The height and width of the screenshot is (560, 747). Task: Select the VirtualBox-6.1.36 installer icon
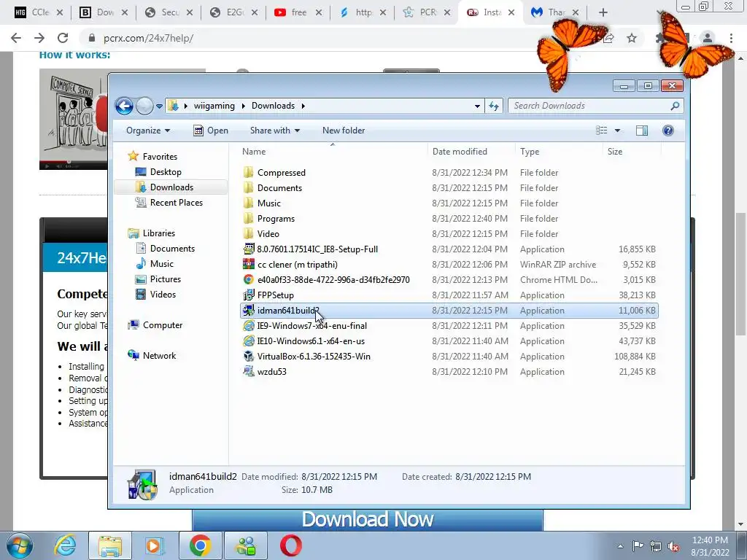[248, 356]
